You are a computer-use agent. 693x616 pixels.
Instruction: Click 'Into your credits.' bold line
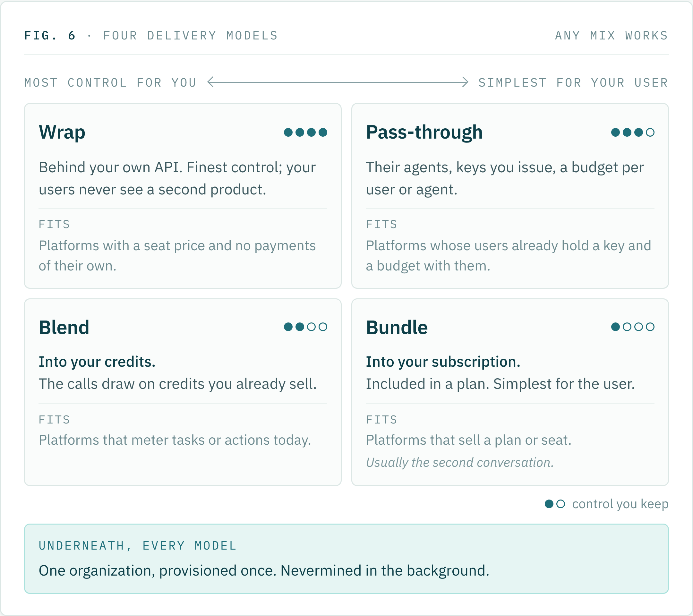[x=97, y=362]
